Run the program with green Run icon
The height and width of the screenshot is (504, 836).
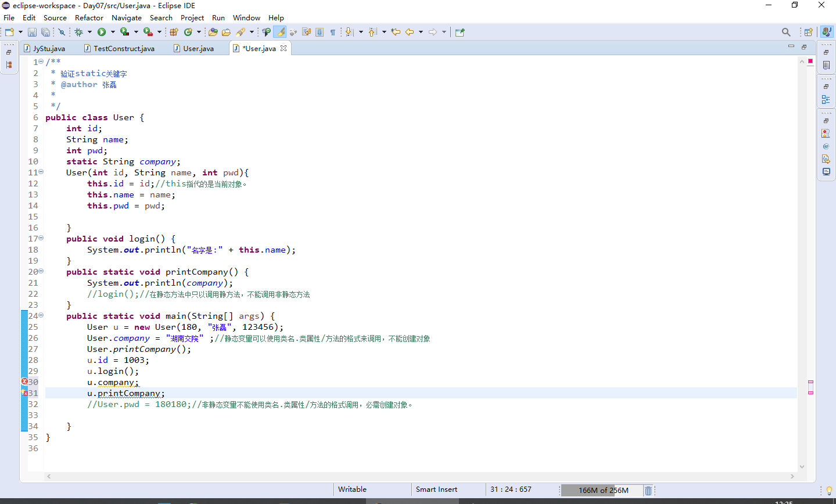pos(102,32)
